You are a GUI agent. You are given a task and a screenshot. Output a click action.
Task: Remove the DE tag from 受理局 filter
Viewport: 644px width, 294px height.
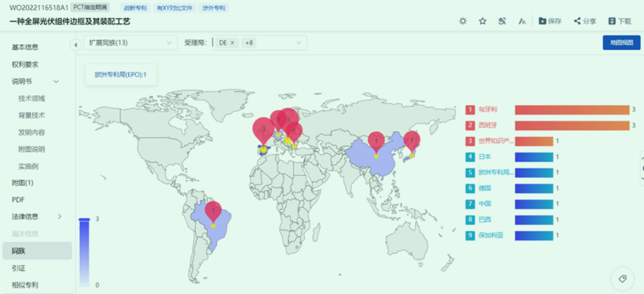232,43
